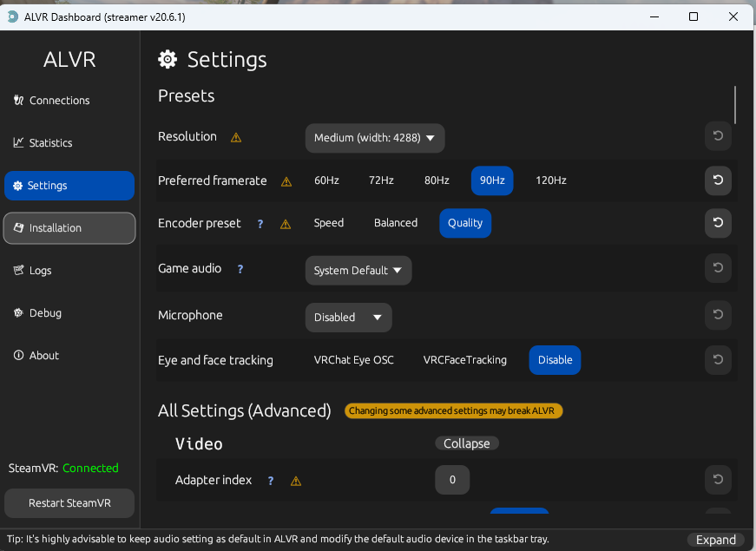This screenshot has height=551, width=756.
Task: Reset the Resolution setting
Action: [x=718, y=136]
